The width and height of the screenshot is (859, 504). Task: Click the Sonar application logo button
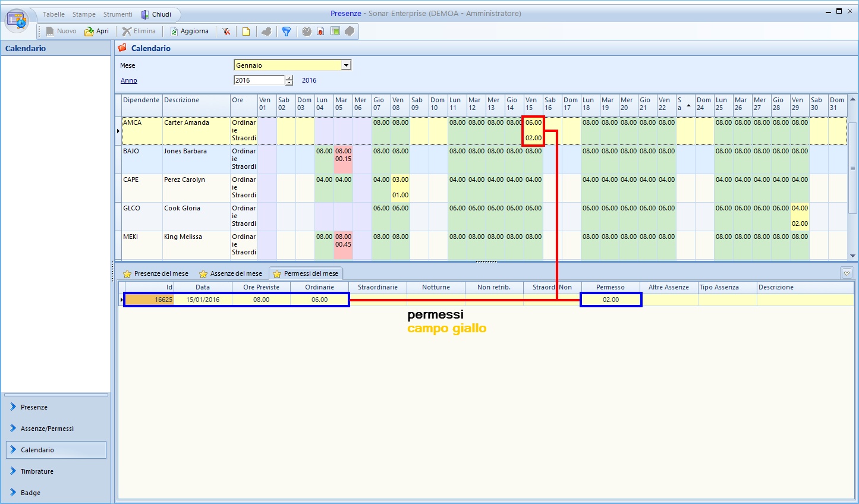[x=17, y=20]
